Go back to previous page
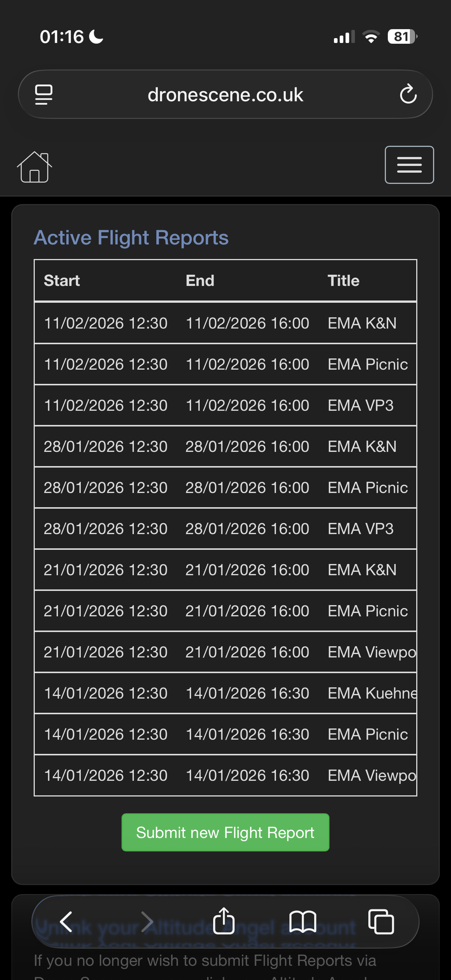The height and width of the screenshot is (980, 451). point(66,922)
